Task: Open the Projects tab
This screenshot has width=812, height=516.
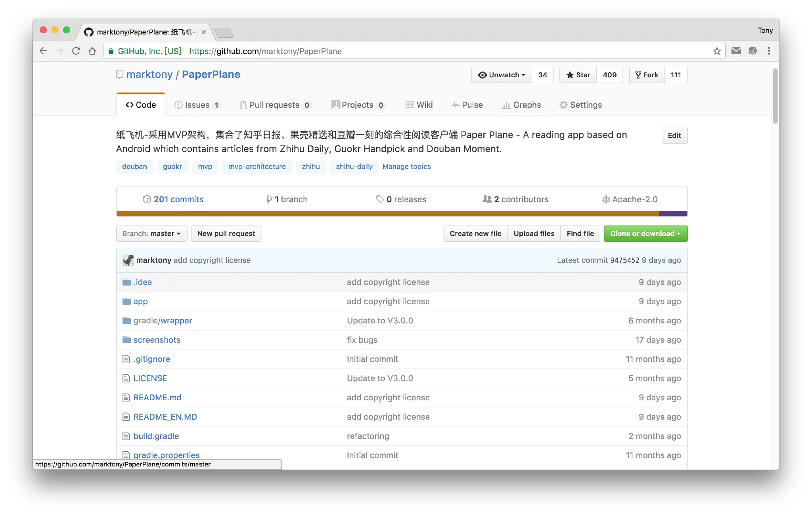Action: 358,105
